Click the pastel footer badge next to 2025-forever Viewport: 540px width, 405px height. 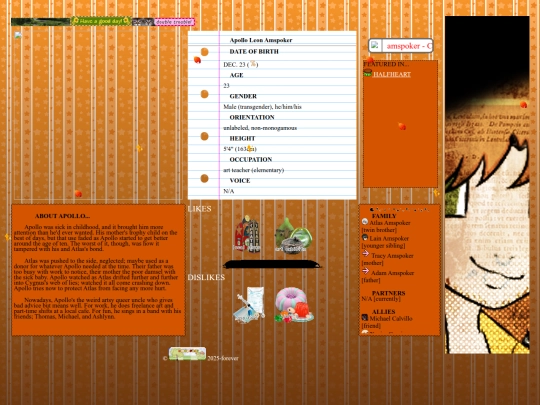pos(187,354)
